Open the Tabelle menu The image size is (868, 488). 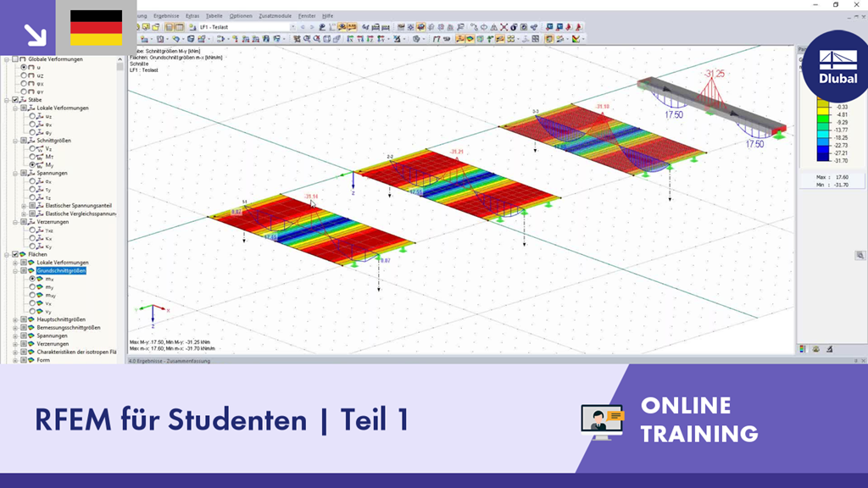click(214, 16)
